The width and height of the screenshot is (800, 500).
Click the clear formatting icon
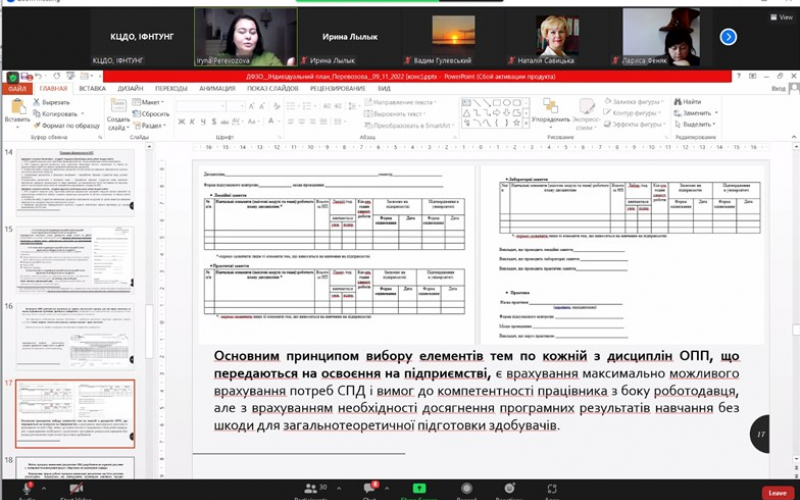277,106
